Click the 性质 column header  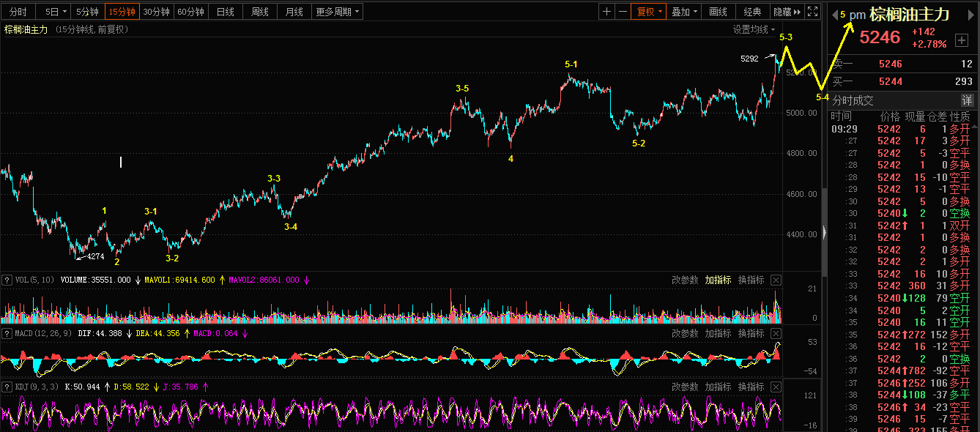960,116
